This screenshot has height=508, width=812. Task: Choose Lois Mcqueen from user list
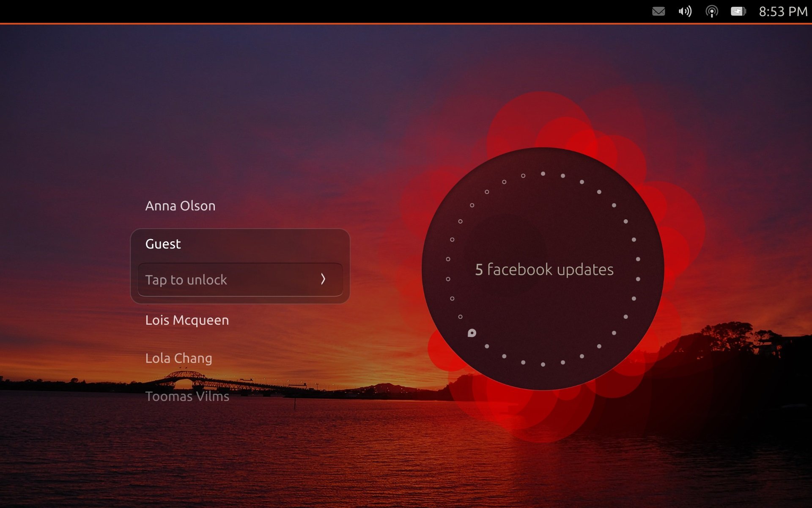click(187, 320)
